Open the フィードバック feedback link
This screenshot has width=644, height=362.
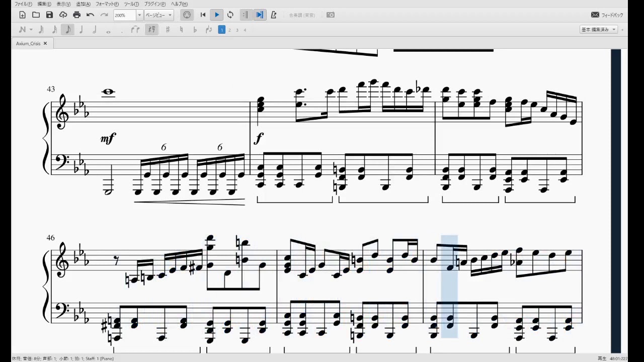point(607,15)
